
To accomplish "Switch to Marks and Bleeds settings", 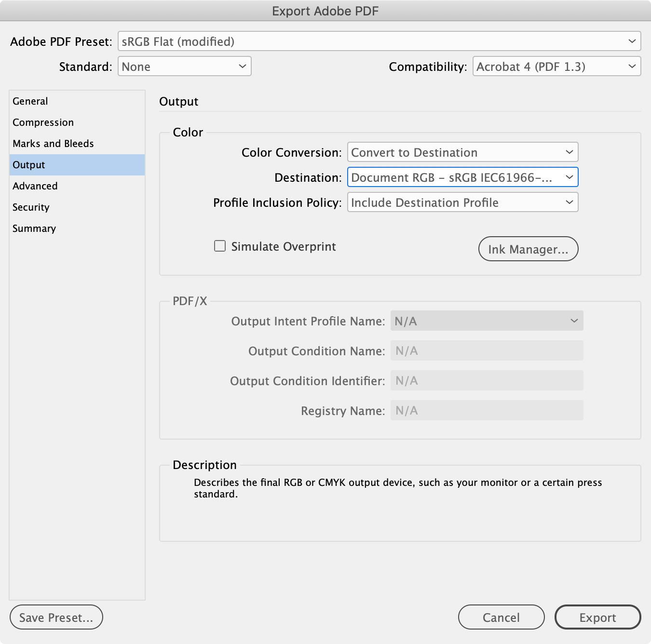I will click(53, 143).
